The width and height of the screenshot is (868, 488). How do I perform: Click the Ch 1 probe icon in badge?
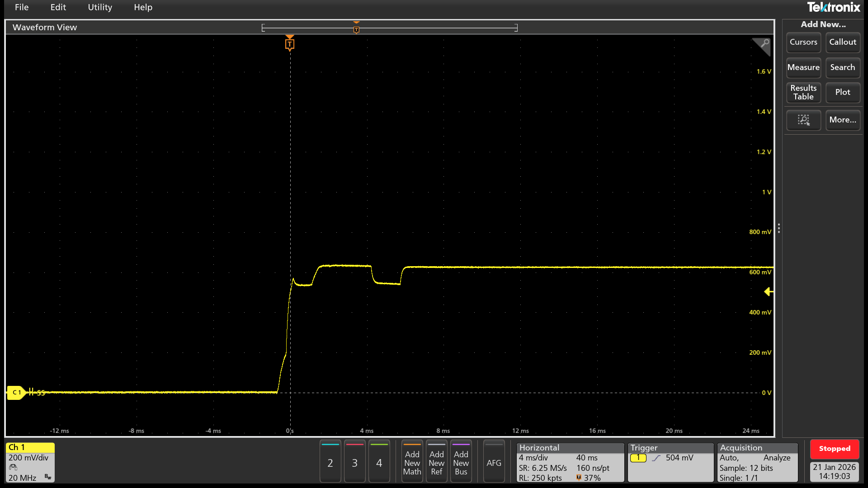click(x=13, y=468)
